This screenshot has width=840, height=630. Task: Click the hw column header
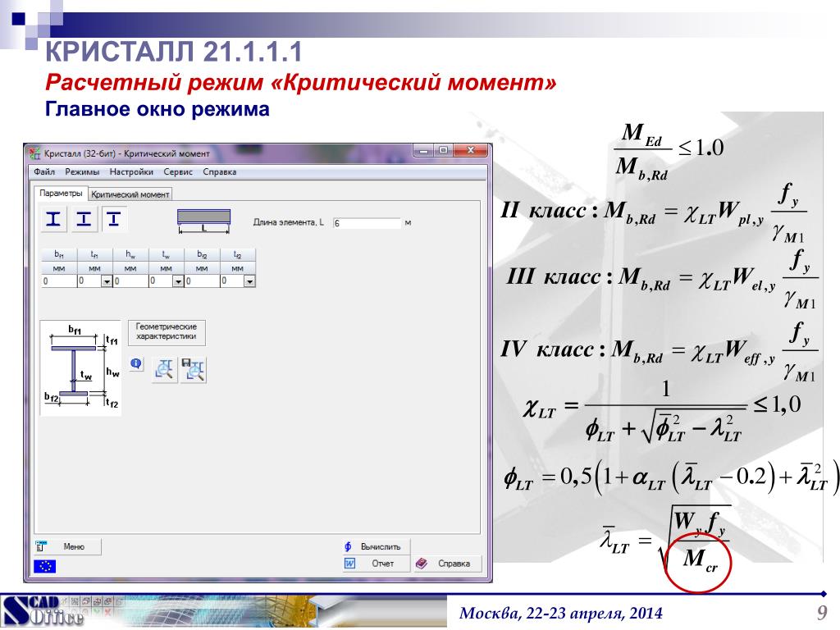130,255
